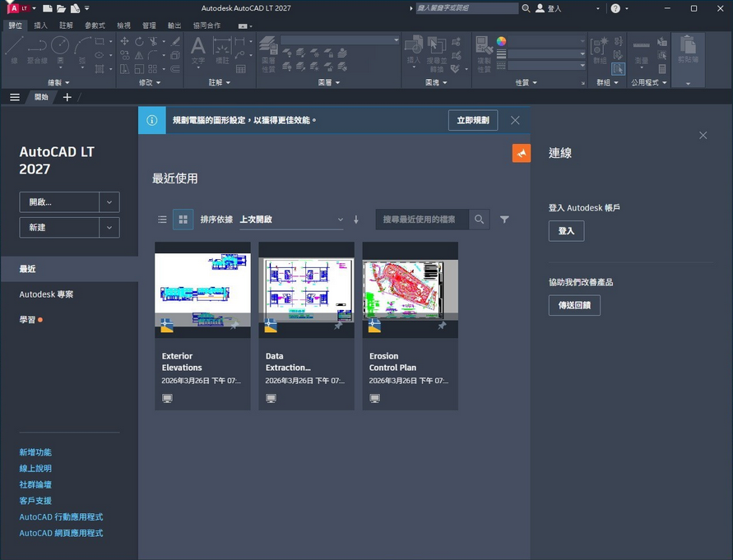Select the Text (文字) tool
The image size is (733, 560).
197,50
